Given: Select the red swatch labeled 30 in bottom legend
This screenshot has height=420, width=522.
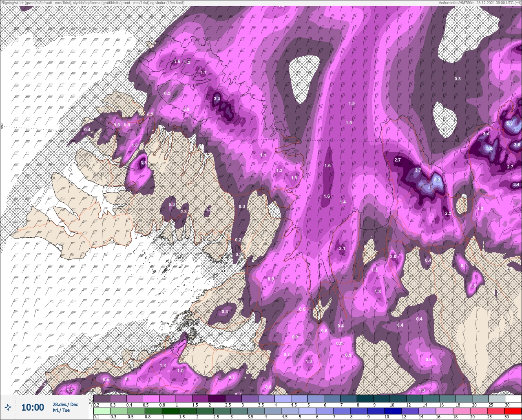Looking at the screenshot, I should click(513, 411).
